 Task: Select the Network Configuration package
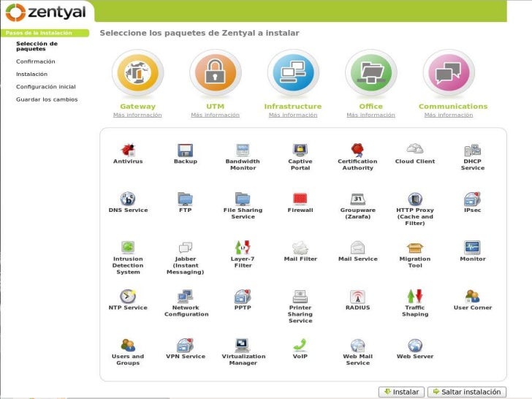tap(186, 303)
